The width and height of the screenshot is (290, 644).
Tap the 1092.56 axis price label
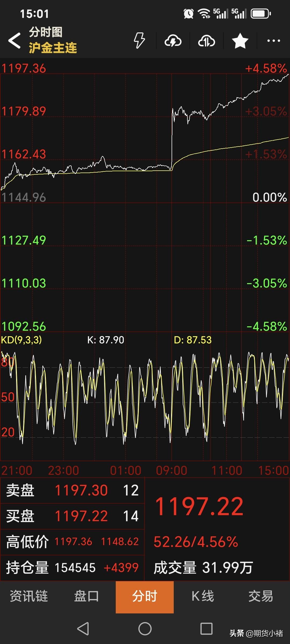point(24,326)
